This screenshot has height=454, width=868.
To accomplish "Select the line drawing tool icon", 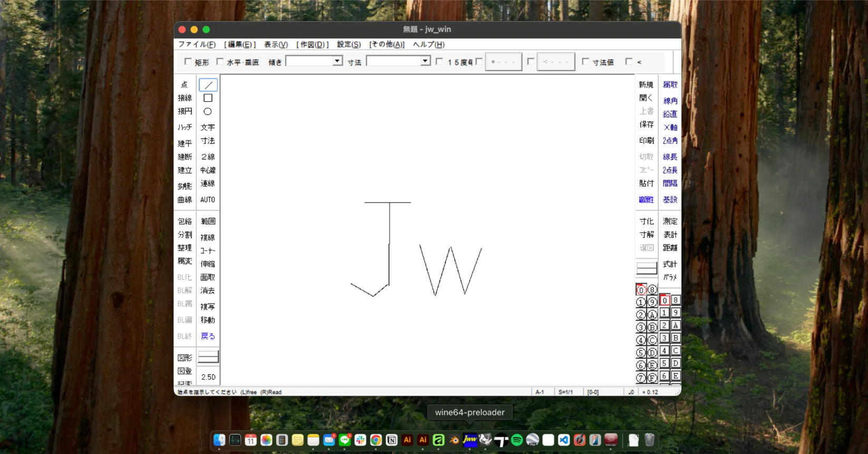I will 208,85.
